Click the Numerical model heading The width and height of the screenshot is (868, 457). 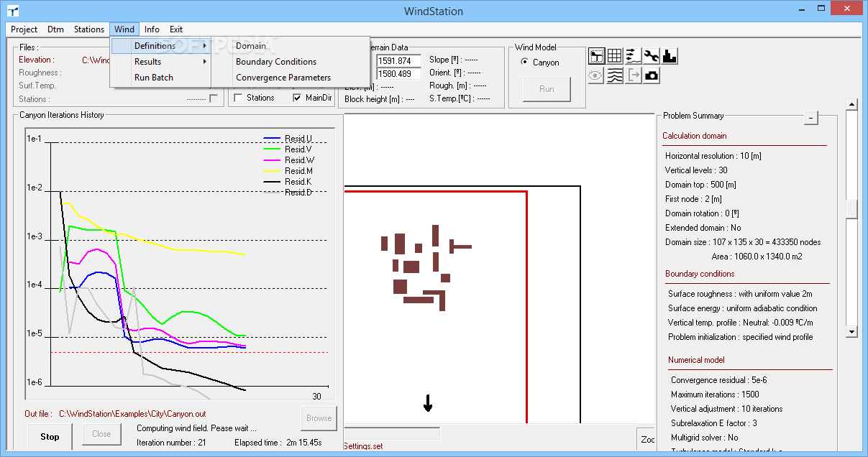point(696,360)
